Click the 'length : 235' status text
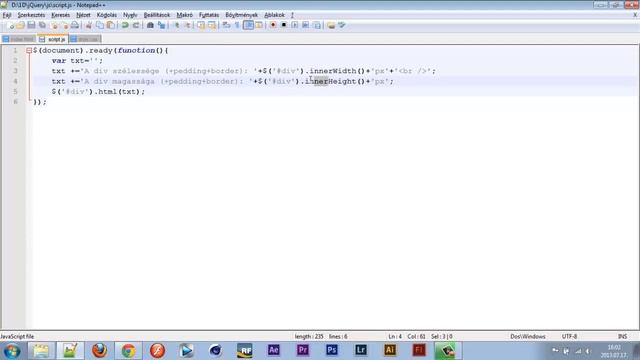 click(309, 337)
